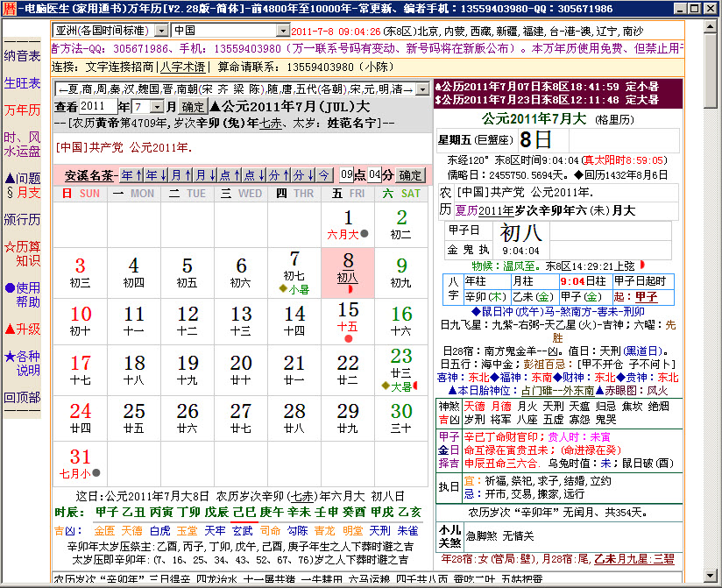Open the 八字术语 link
This screenshot has width=722, height=588.
tap(184, 67)
